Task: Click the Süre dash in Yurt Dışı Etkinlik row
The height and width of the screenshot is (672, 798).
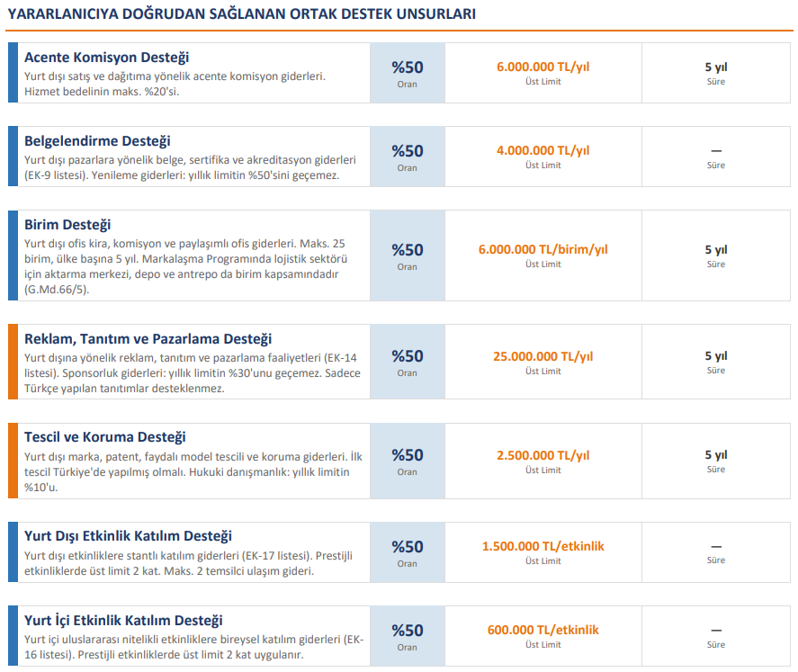Action: (x=715, y=546)
